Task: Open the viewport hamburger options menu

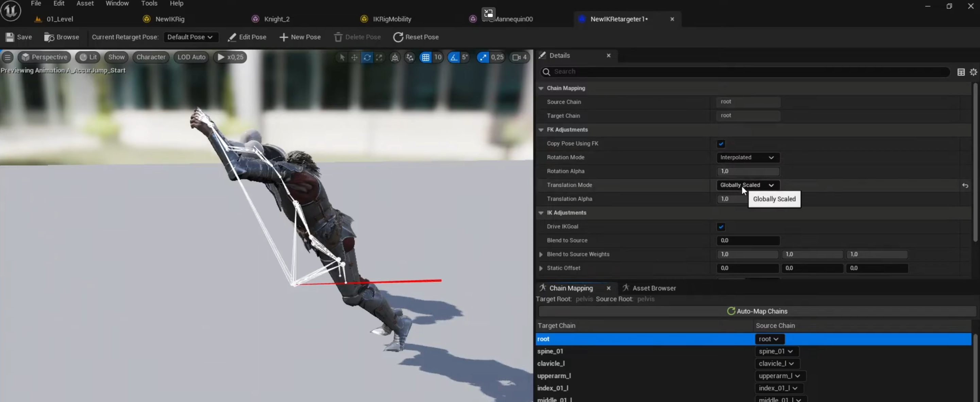Action: (x=7, y=57)
